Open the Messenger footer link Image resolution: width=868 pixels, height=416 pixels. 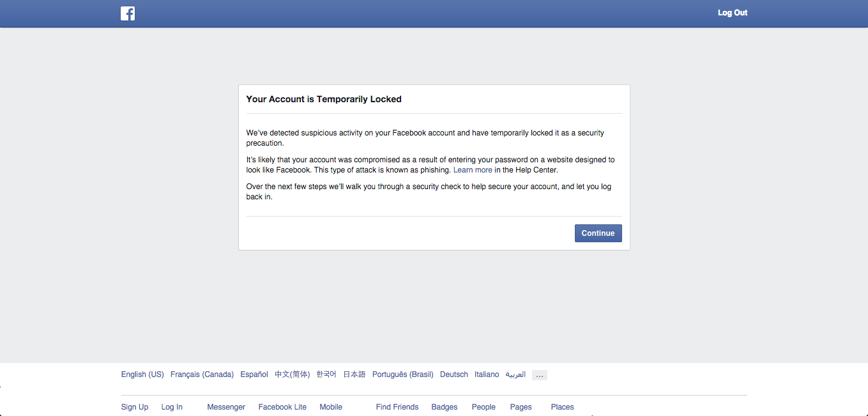click(x=226, y=407)
